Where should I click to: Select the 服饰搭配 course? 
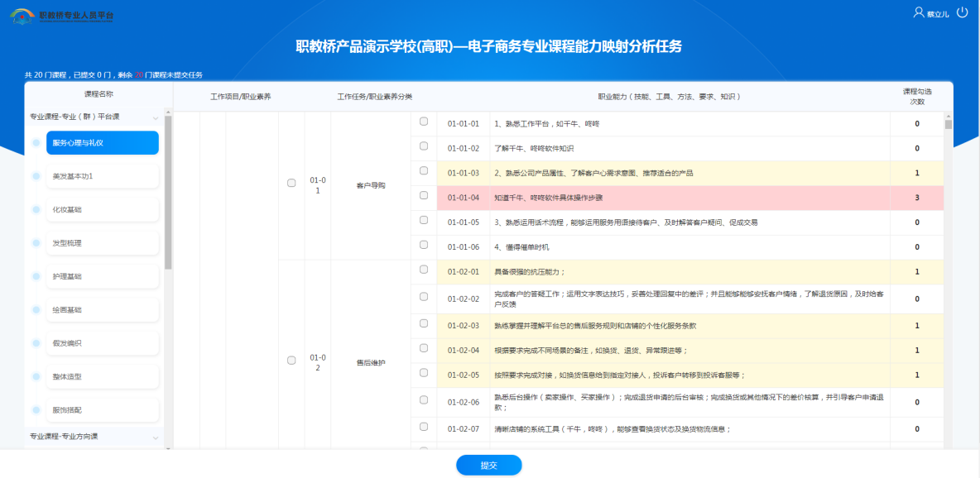pyautogui.click(x=103, y=410)
